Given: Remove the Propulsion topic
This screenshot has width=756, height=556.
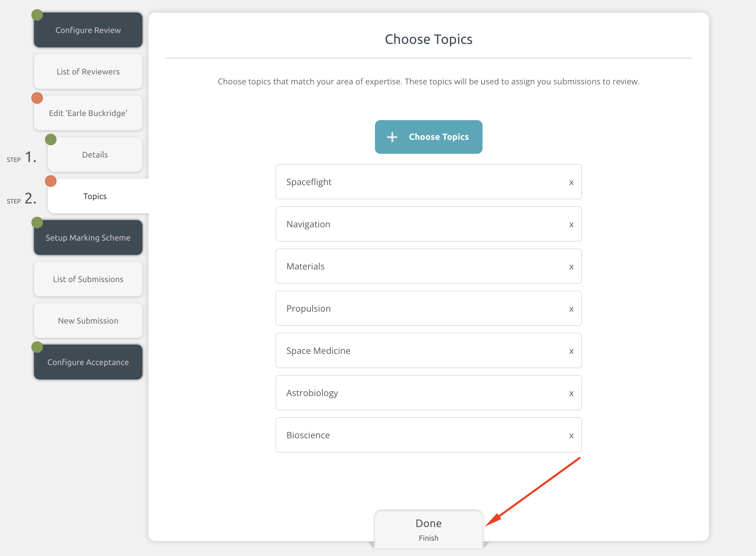Looking at the screenshot, I should click(x=571, y=309).
